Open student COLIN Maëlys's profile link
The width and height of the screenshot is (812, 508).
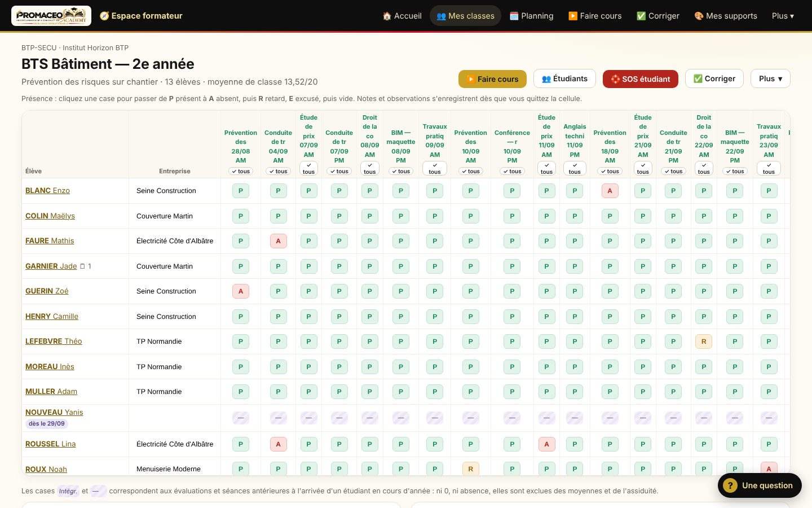tap(50, 216)
